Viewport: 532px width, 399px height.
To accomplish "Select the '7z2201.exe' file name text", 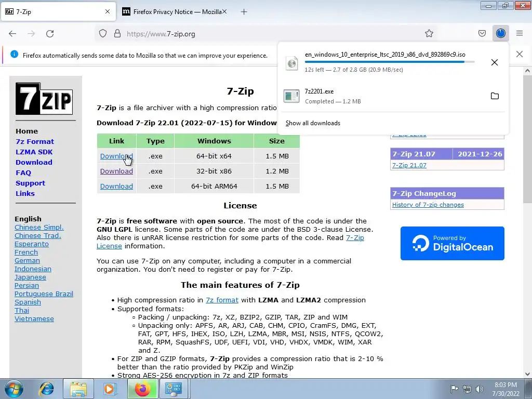I will pos(319,91).
